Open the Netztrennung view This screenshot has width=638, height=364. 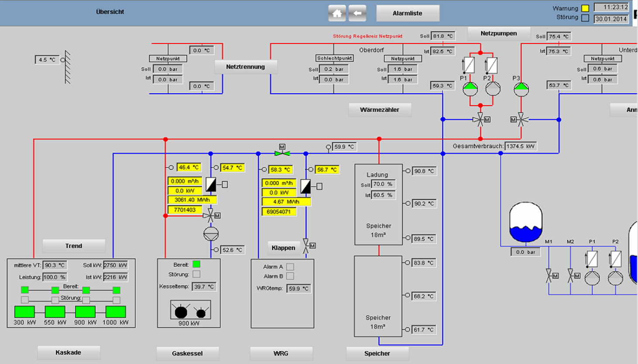(x=246, y=67)
